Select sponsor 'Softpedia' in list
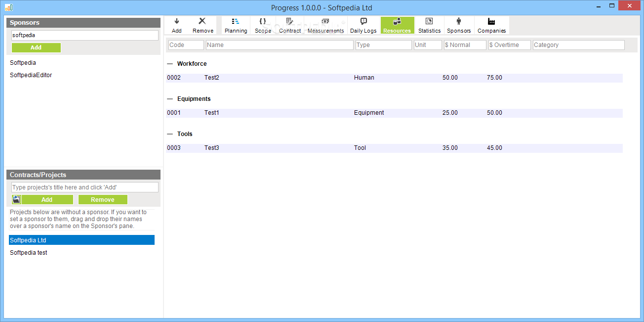 coord(23,63)
